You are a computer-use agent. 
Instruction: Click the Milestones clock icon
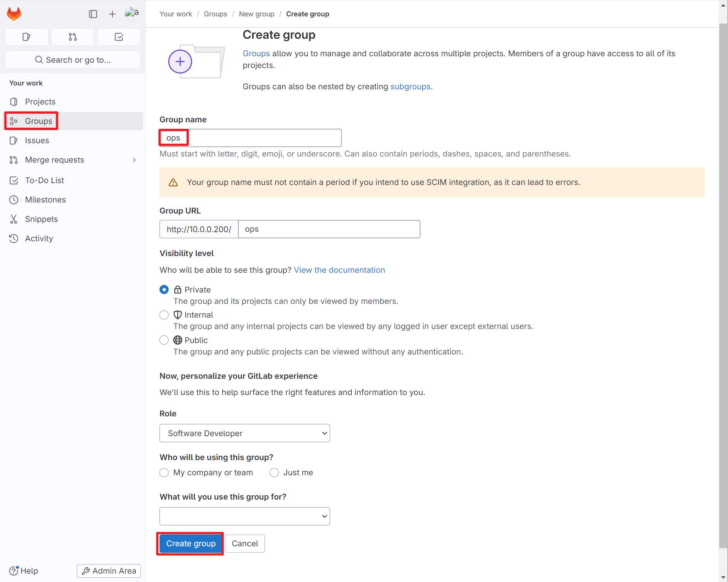(14, 199)
